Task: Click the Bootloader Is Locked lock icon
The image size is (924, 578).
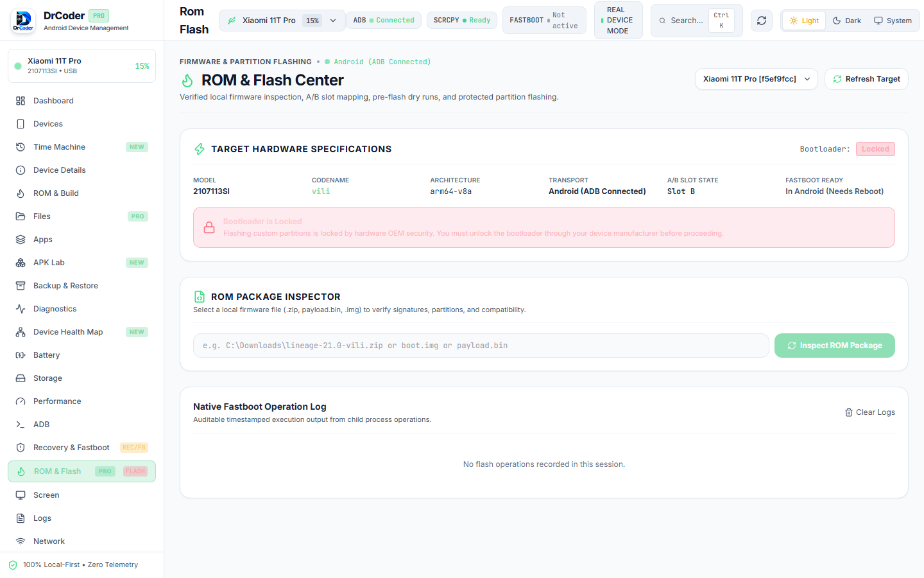Action: point(209,227)
